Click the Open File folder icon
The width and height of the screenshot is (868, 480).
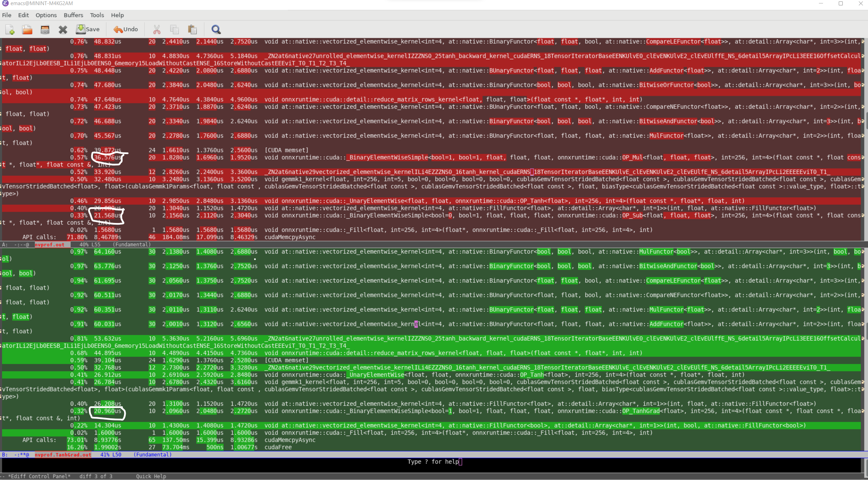coord(27,30)
